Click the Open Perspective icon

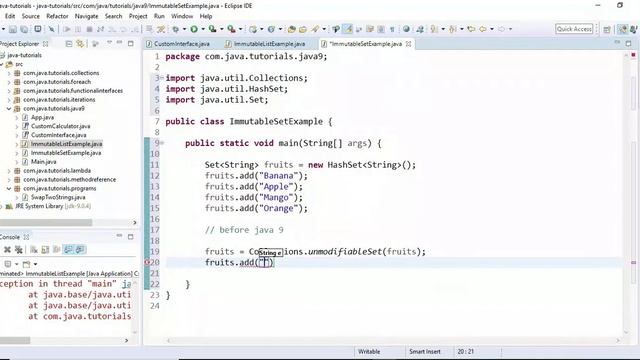607,29
